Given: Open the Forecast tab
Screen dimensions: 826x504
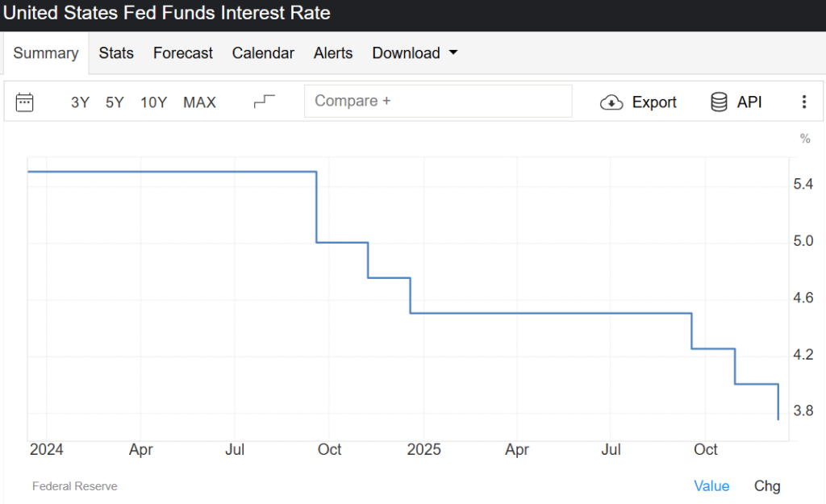Looking at the screenshot, I should [x=183, y=53].
